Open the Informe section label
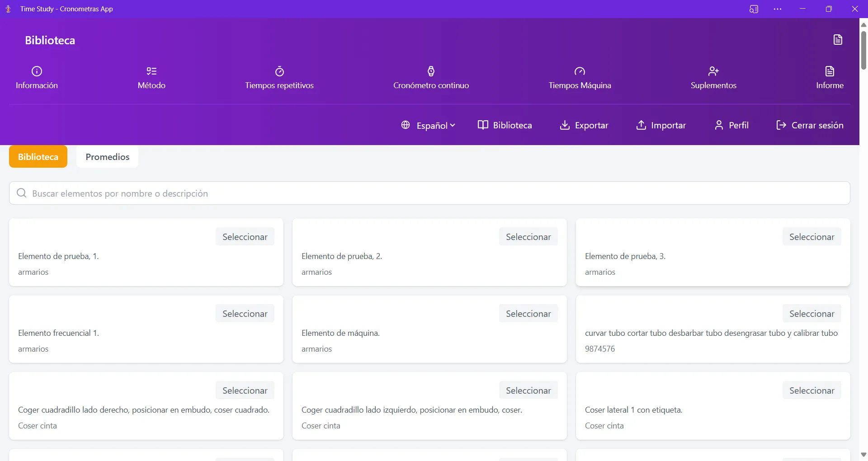Image resolution: width=868 pixels, height=461 pixels. pyautogui.click(x=830, y=85)
